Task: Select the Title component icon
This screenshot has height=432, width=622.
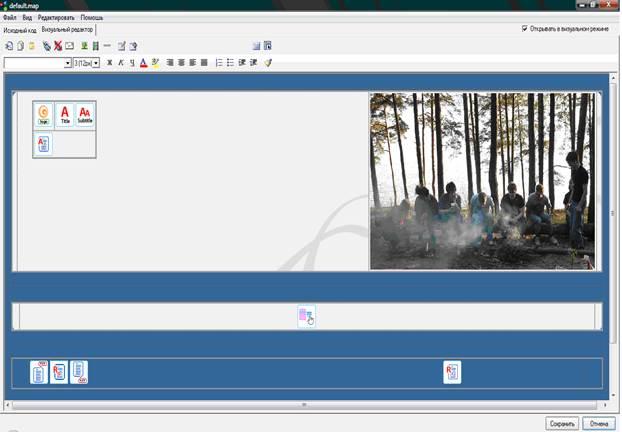Action: [x=64, y=115]
